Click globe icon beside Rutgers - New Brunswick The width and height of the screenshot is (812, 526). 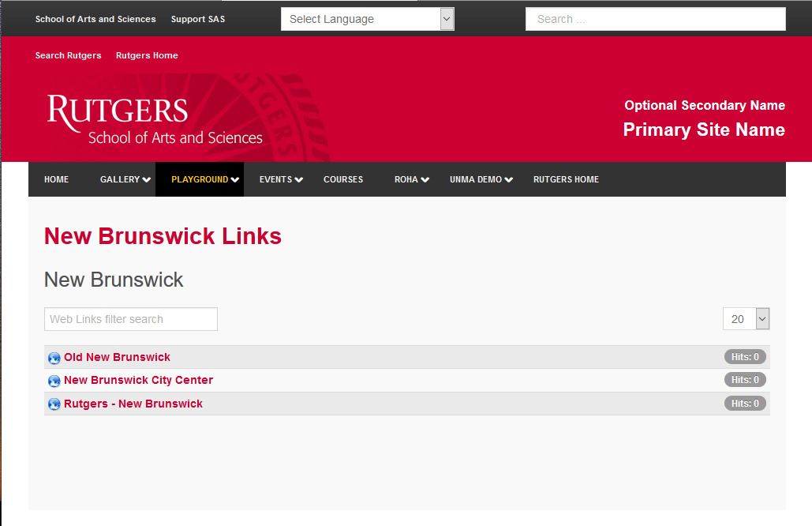(54, 404)
